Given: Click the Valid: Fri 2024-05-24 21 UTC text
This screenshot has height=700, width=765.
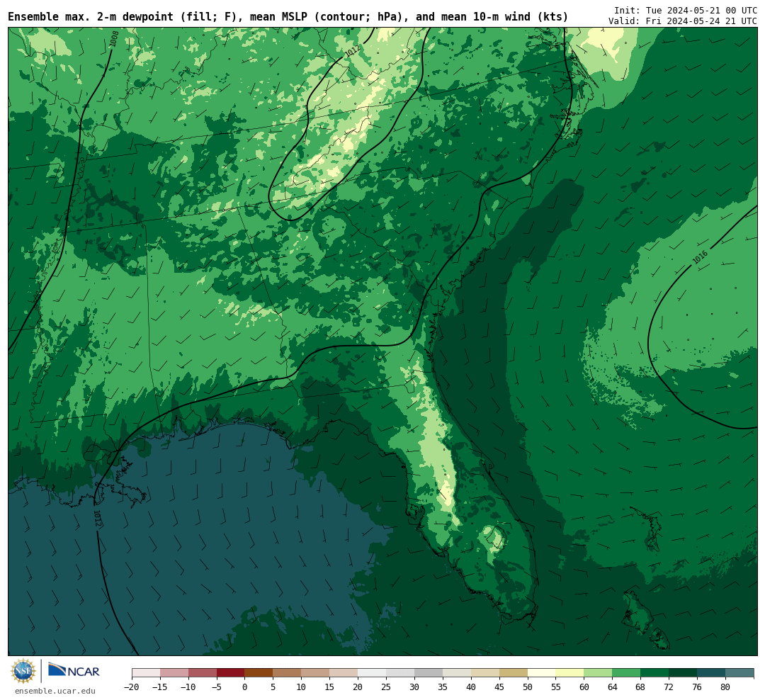Looking at the screenshot, I should pyautogui.click(x=683, y=21).
